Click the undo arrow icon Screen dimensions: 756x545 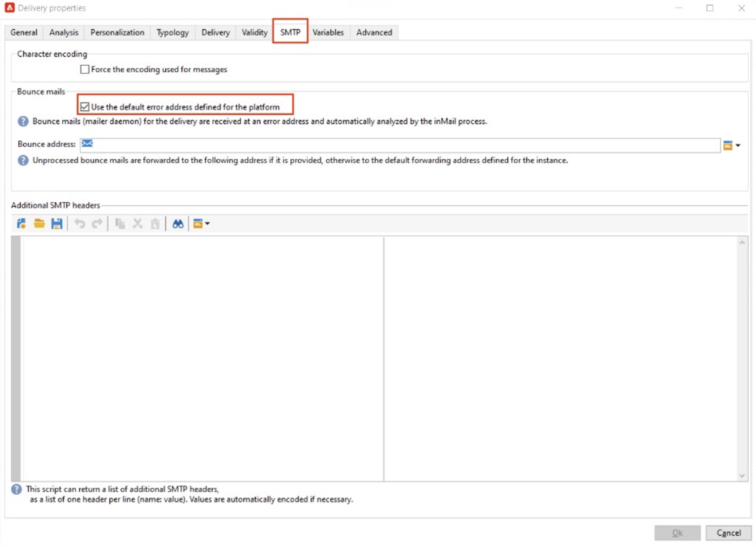click(x=80, y=224)
